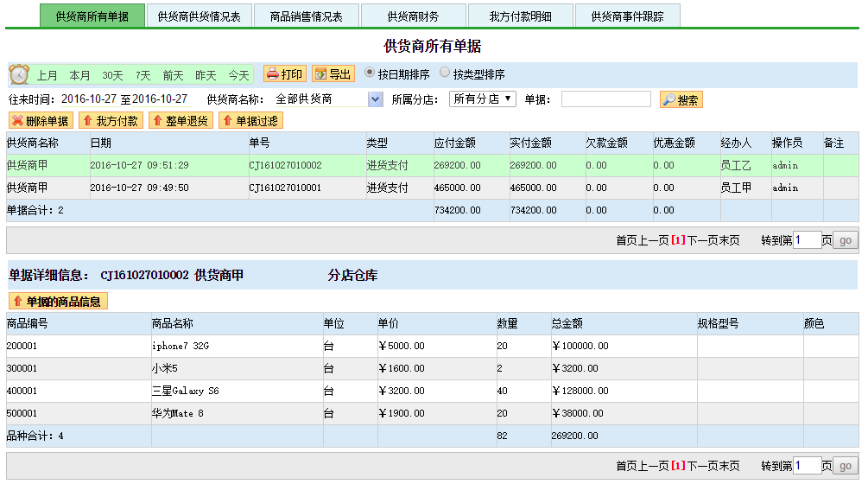Click the 整单退货 return button
The width and height of the screenshot is (868, 484).
181,121
